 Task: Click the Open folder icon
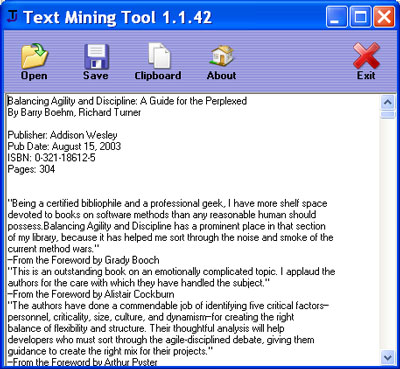(x=34, y=56)
